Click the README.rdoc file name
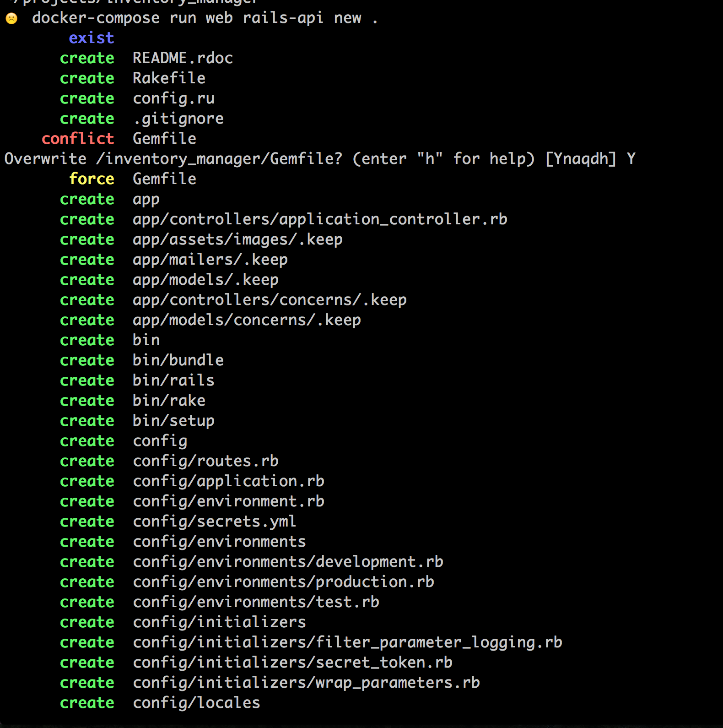The width and height of the screenshot is (723, 728). (183, 58)
